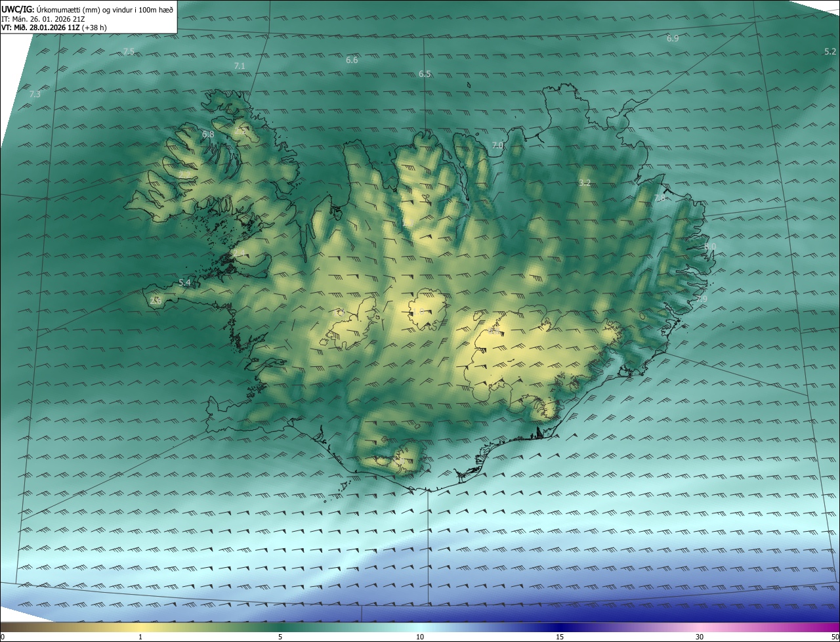Viewport: 840px width, 642px height.
Task: Click the 6.6 value label on the map
Action: (x=352, y=60)
